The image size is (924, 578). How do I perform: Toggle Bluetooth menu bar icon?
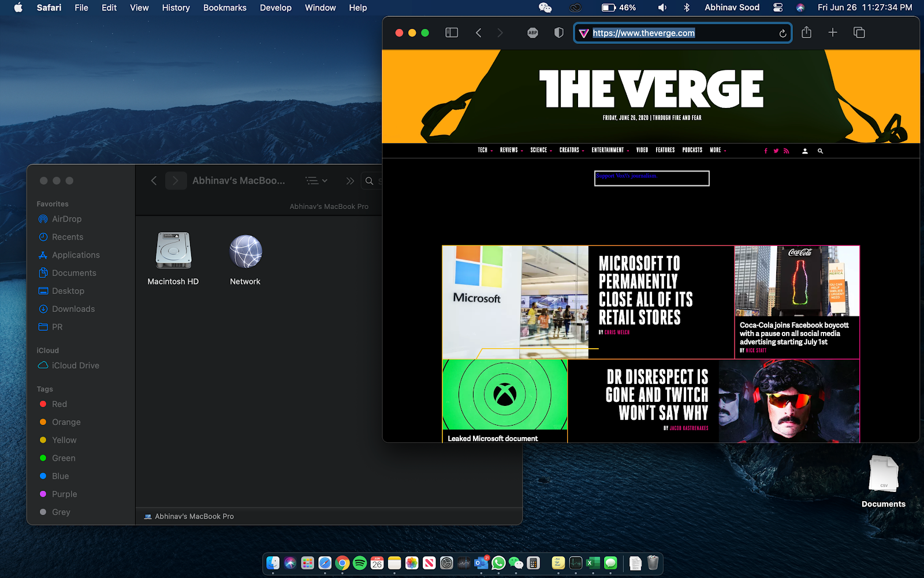pyautogui.click(x=687, y=8)
